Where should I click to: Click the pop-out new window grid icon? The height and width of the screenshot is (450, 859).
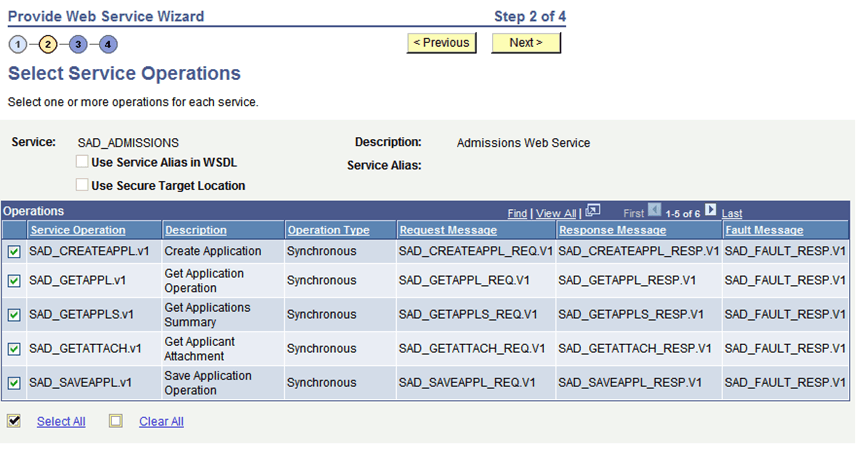coord(593,210)
